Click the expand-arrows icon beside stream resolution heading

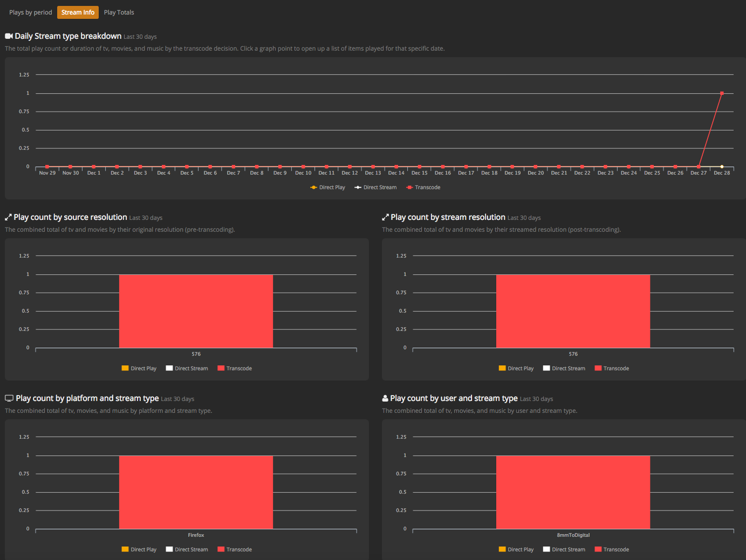tap(385, 217)
